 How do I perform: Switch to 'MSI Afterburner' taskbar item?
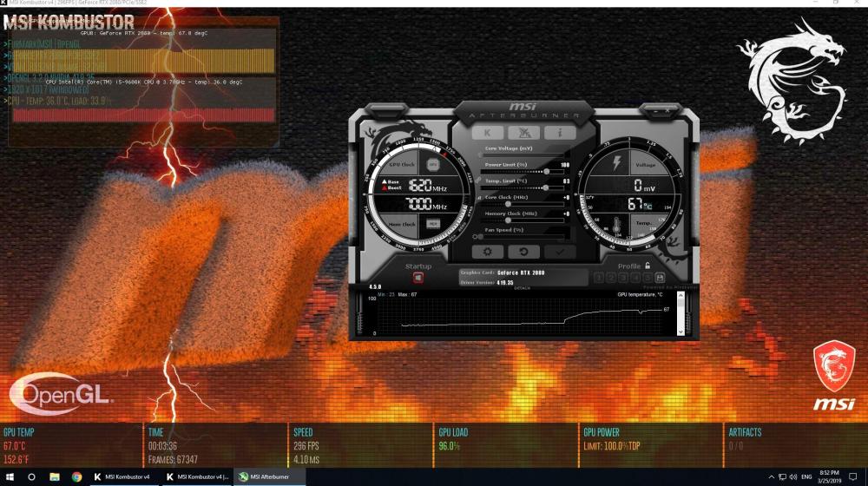pyautogui.click(x=270, y=476)
